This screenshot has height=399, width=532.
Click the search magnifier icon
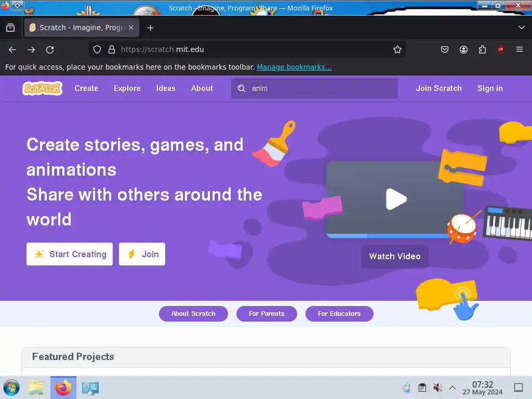pos(241,88)
